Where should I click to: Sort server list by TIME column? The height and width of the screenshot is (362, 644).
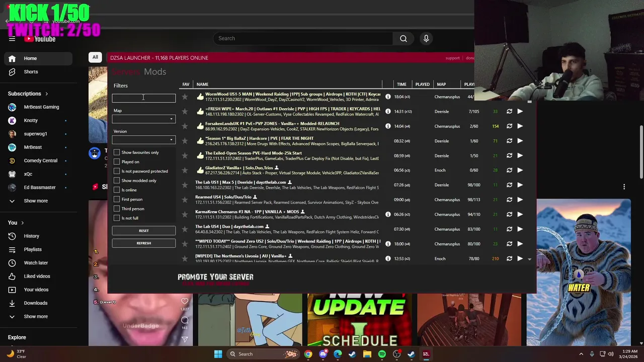pos(401,84)
